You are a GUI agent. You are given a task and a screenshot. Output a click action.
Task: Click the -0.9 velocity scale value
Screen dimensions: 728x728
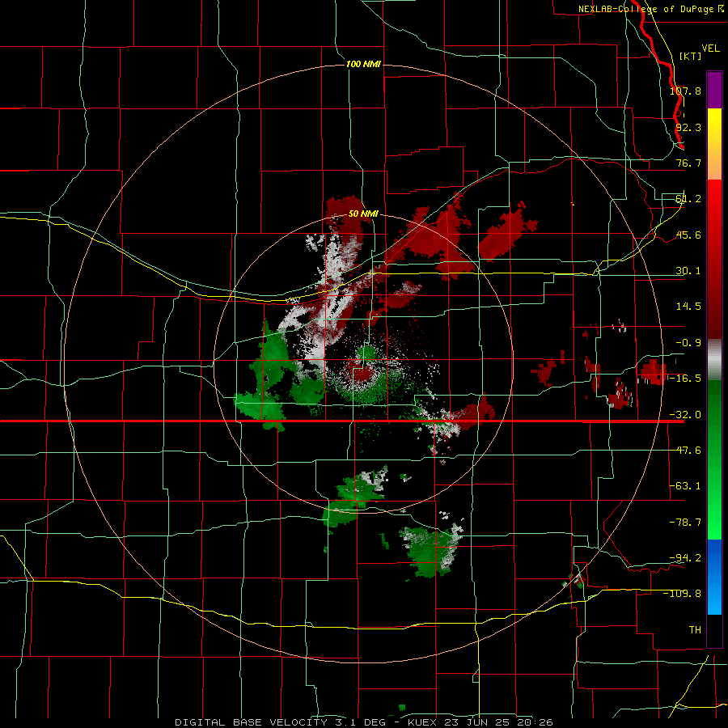coord(688,343)
